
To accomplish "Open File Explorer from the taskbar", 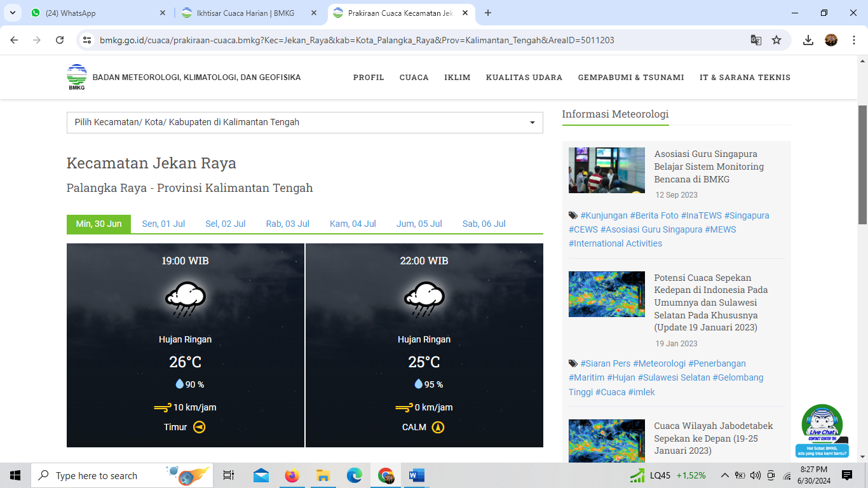I will (x=323, y=475).
